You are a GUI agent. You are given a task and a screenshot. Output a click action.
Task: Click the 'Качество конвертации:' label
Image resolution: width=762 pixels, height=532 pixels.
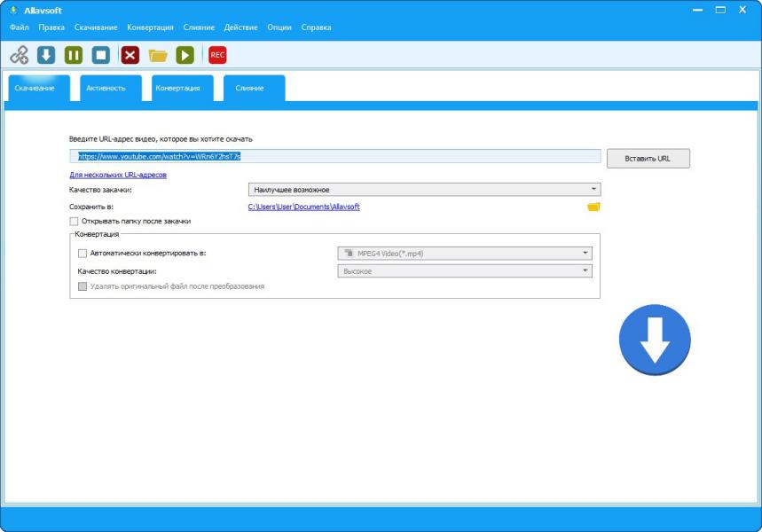pos(117,271)
